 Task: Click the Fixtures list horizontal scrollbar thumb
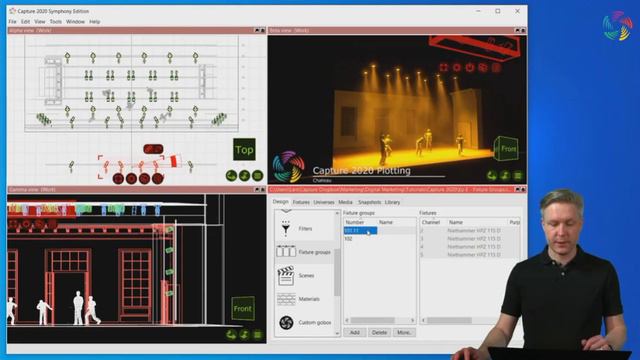pyautogui.click(x=449, y=320)
